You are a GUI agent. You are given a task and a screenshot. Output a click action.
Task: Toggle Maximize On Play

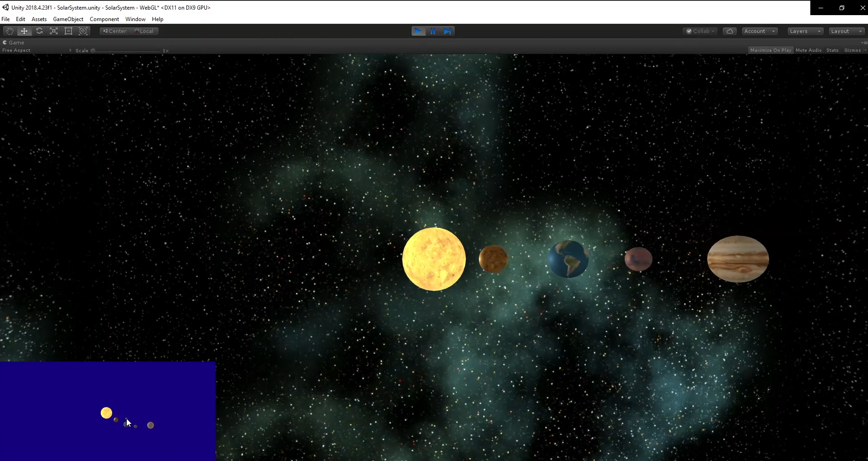(x=770, y=50)
